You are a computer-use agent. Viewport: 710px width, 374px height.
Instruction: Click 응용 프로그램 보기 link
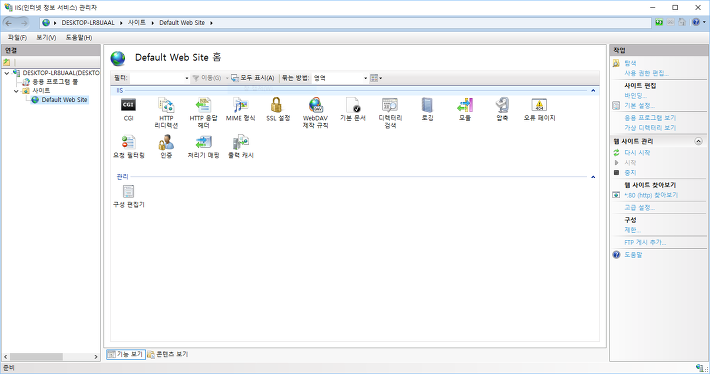650,118
